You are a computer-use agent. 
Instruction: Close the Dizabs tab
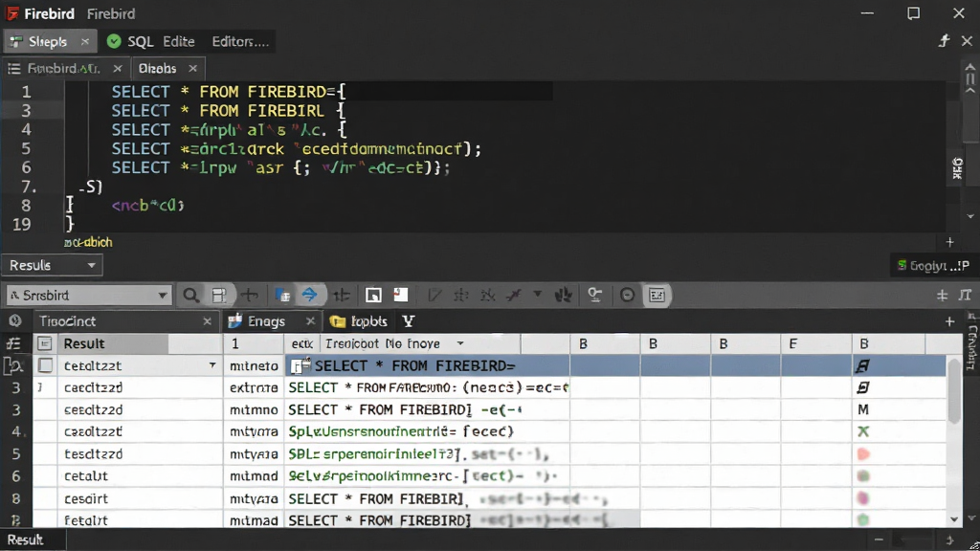click(x=192, y=68)
